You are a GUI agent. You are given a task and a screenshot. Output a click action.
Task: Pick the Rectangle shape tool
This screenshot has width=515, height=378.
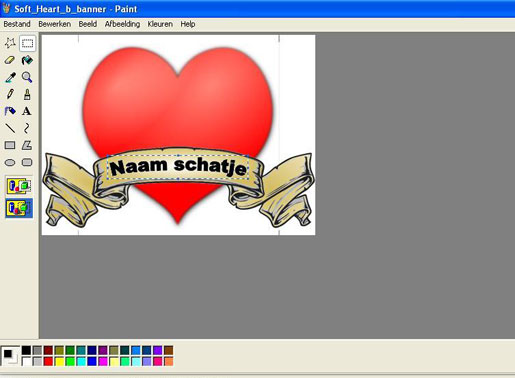pos(10,145)
